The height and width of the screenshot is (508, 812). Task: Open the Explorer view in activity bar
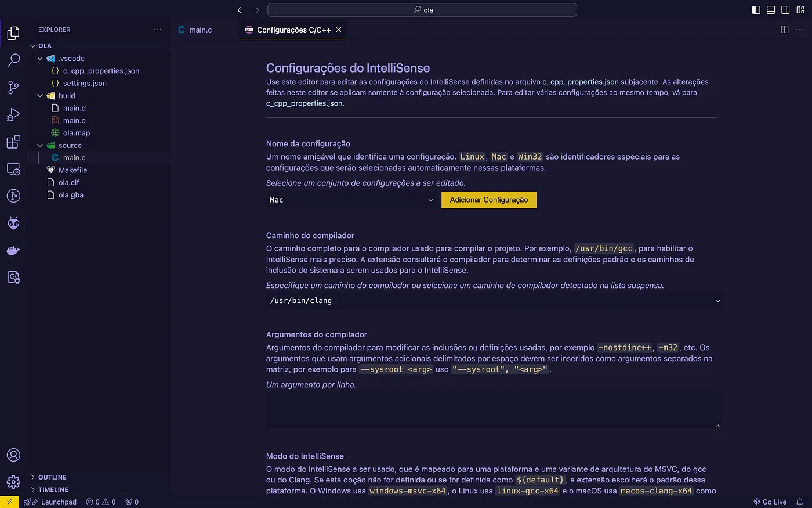[x=13, y=33]
